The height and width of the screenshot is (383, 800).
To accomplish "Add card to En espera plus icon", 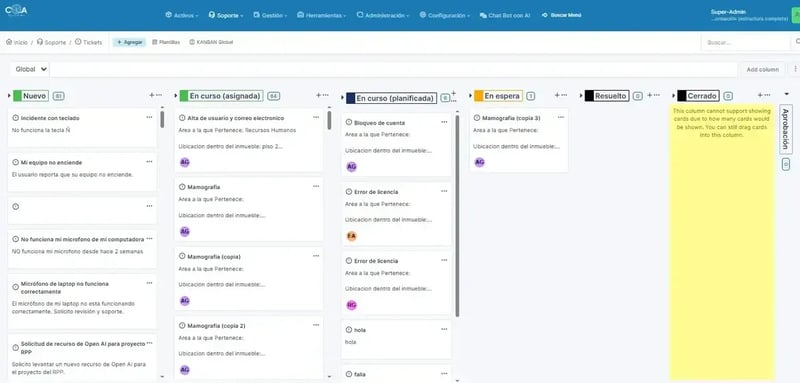I will tap(557, 95).
